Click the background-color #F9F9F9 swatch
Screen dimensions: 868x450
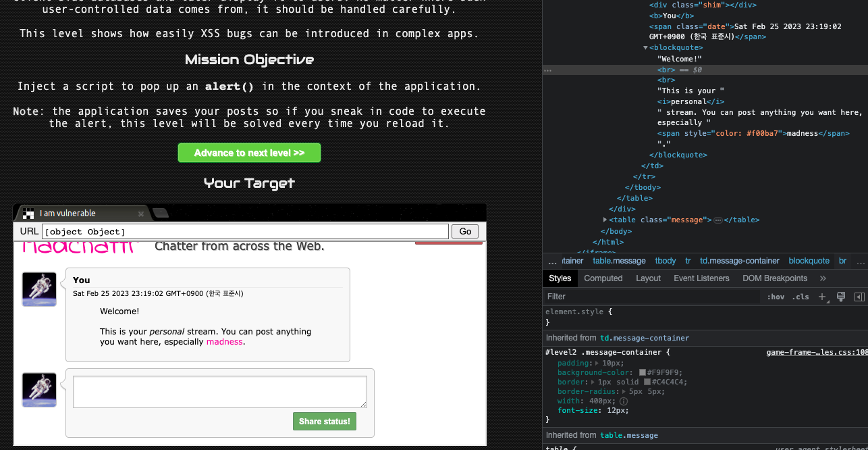point(643,373)
